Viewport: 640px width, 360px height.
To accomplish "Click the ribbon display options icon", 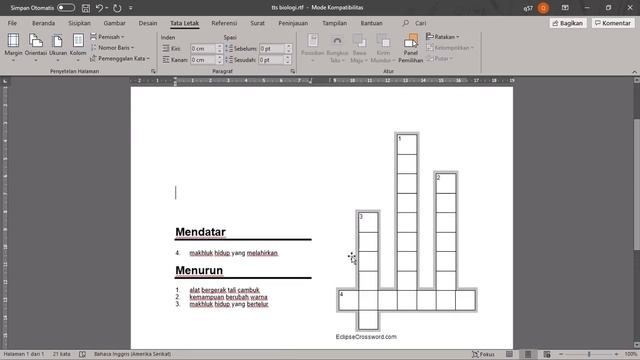I will [x=565, y=8].
